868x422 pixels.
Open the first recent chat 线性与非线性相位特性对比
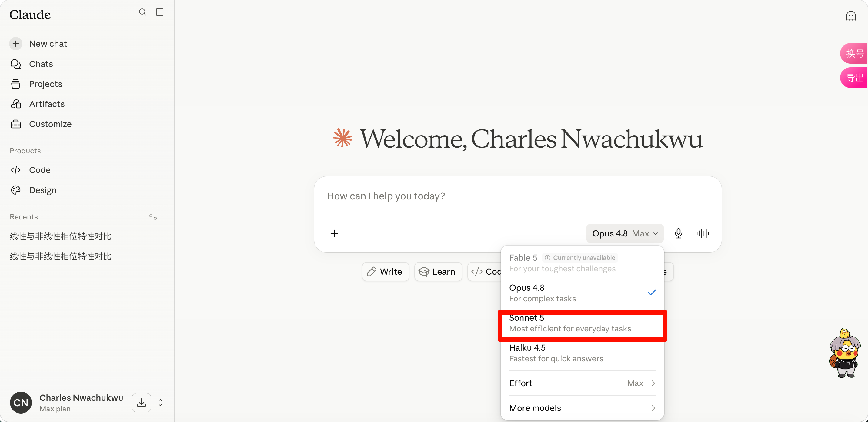[x=61, y=236]
